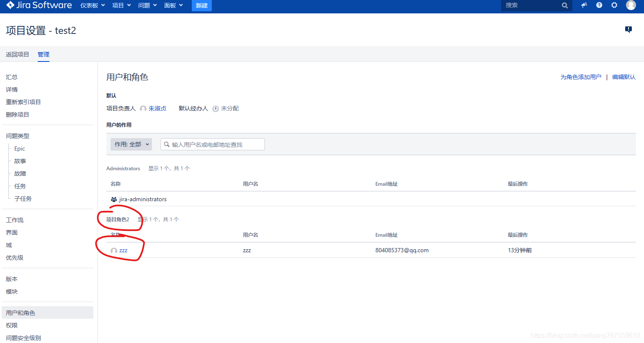
Task: Click the avatar icon beside zzz
Action: pyautogui.click(x=114, y=251)
